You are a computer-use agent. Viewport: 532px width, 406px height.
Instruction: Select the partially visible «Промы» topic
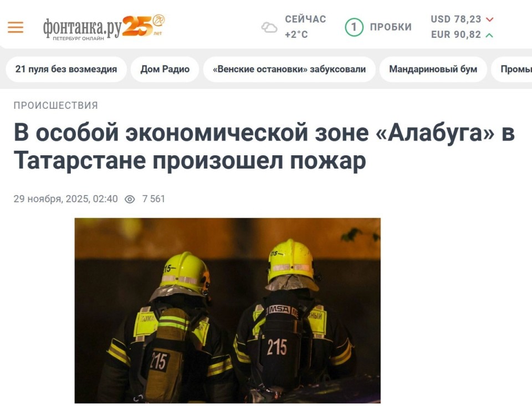(512, 69)
